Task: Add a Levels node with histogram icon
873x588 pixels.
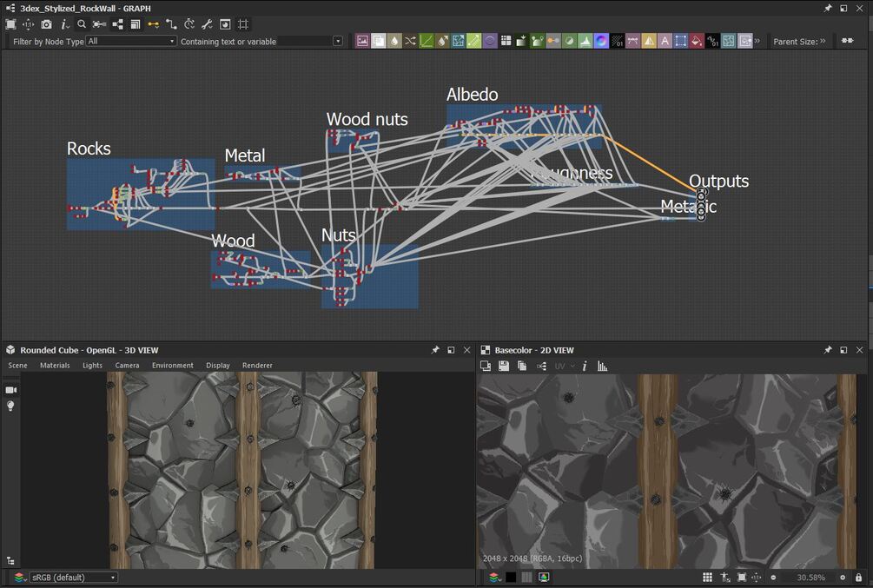Action: pos(585,41)
